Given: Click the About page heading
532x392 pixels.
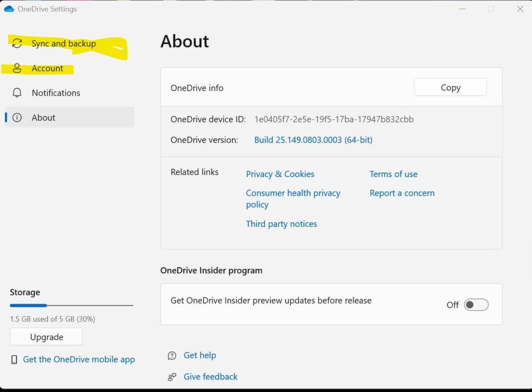Looking at the screenshot, I should [x=185, y=42].
